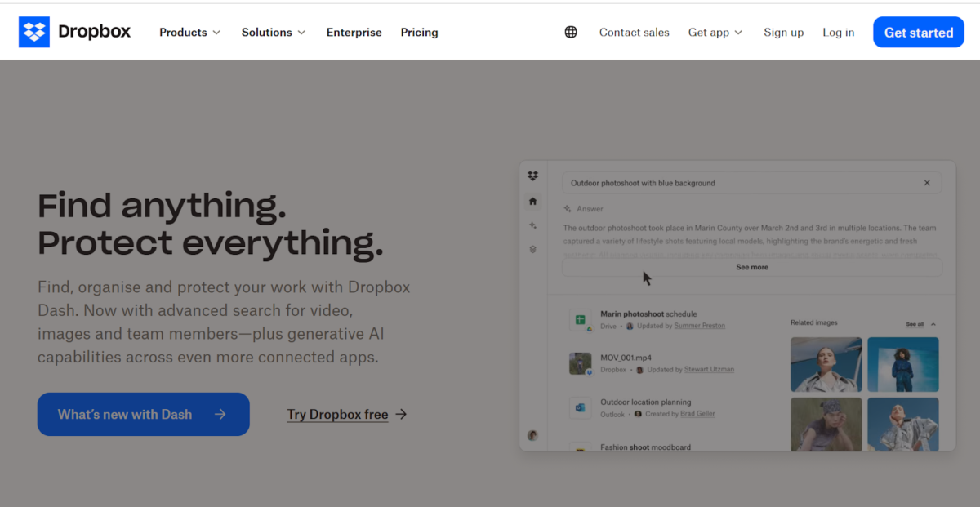Click the Google Sheets icon for Marin schedule
Image resolution: width=980 pixels, height=507 pixels.
(581, 320)
